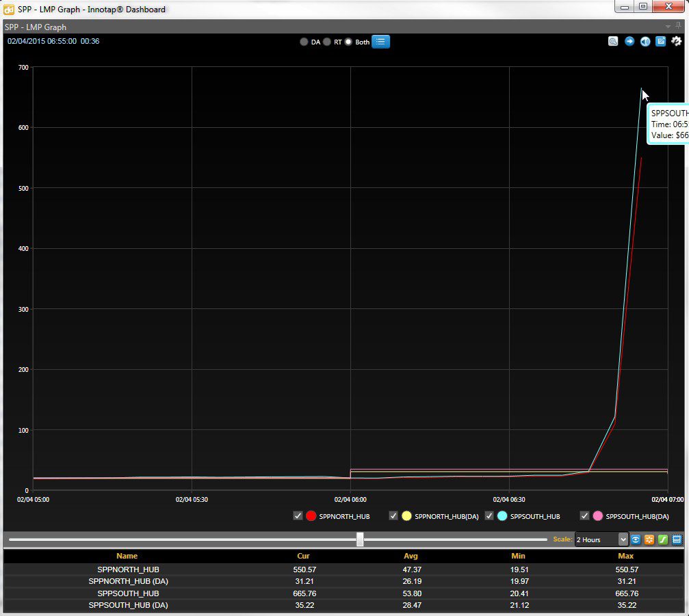Select the SPPSOUTH_HUB row name in the table
This screenshot has width=689, height=616.
click(x=129, y=593)
